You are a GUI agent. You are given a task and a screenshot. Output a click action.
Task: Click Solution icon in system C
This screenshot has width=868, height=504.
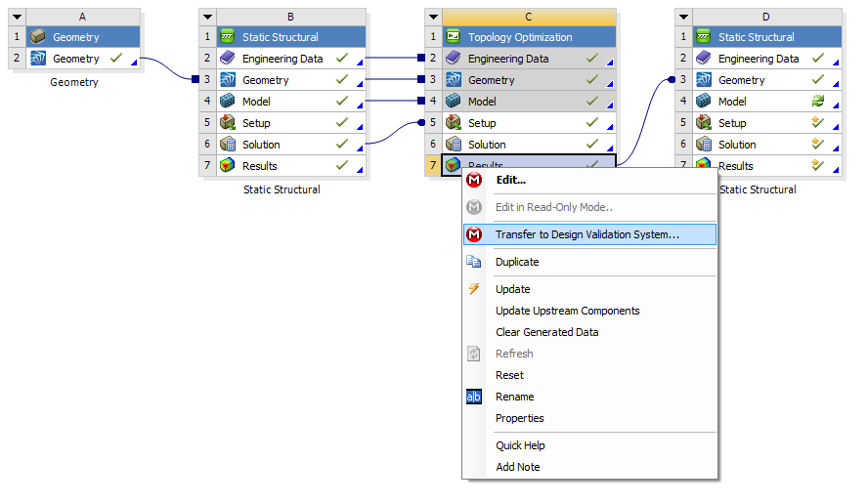point(454,145)
